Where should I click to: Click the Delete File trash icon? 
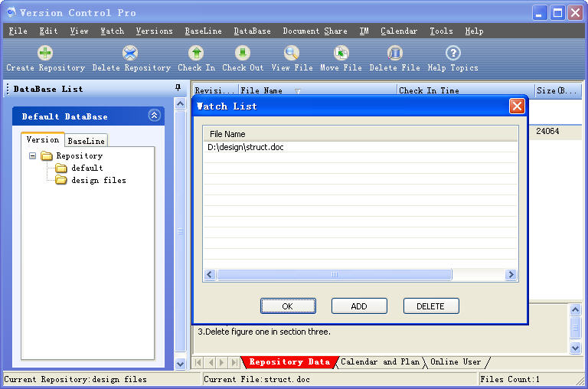394,53
